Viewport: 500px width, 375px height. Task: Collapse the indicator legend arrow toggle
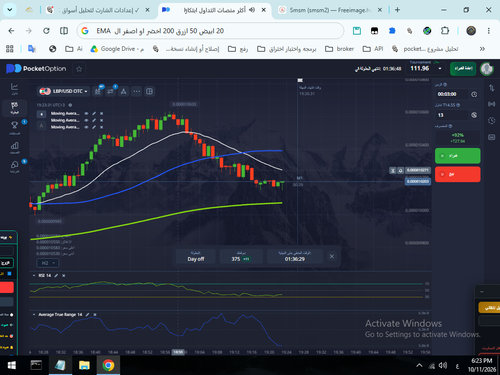tap(41, 114)
